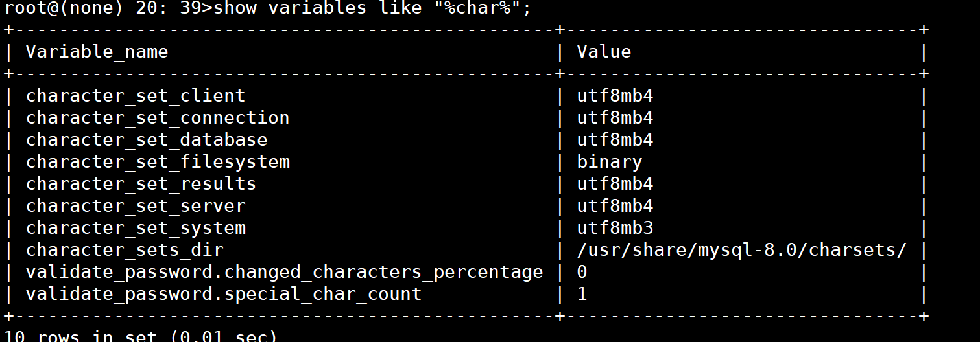Click the /usr/share/mysql-8.0/charsets/ path

[741, 250]
